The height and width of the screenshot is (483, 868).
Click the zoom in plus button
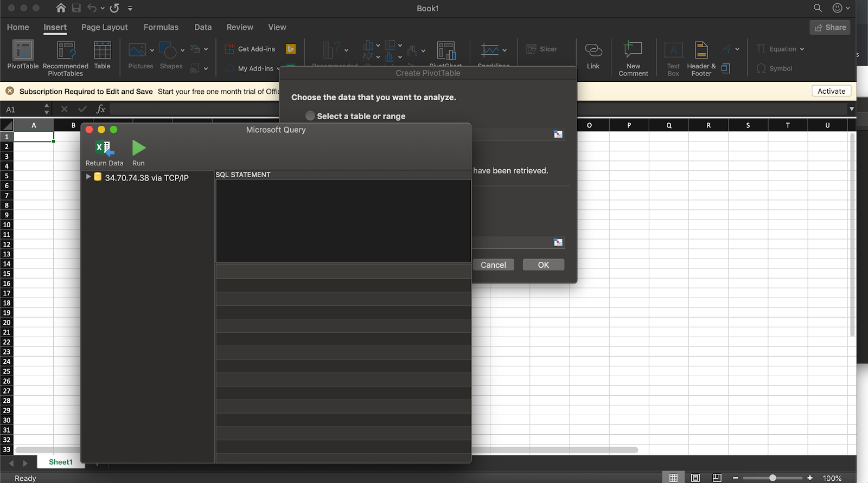pyautogui.click(x=810, y=478)
